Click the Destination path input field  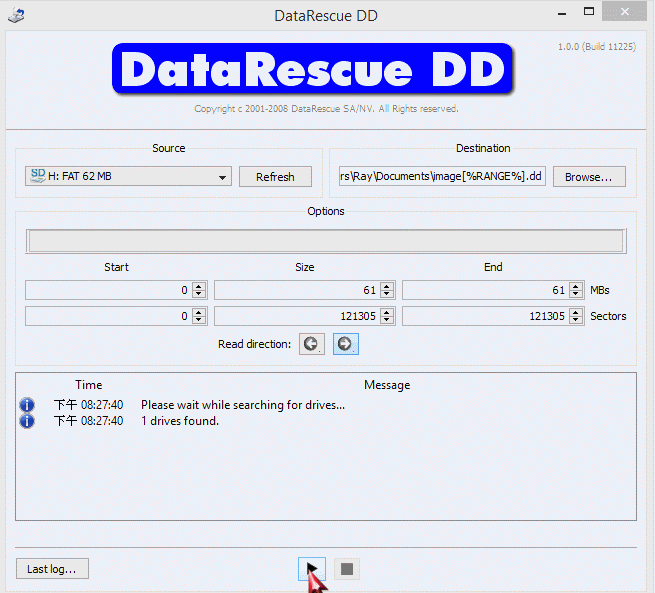click(442, 176)
